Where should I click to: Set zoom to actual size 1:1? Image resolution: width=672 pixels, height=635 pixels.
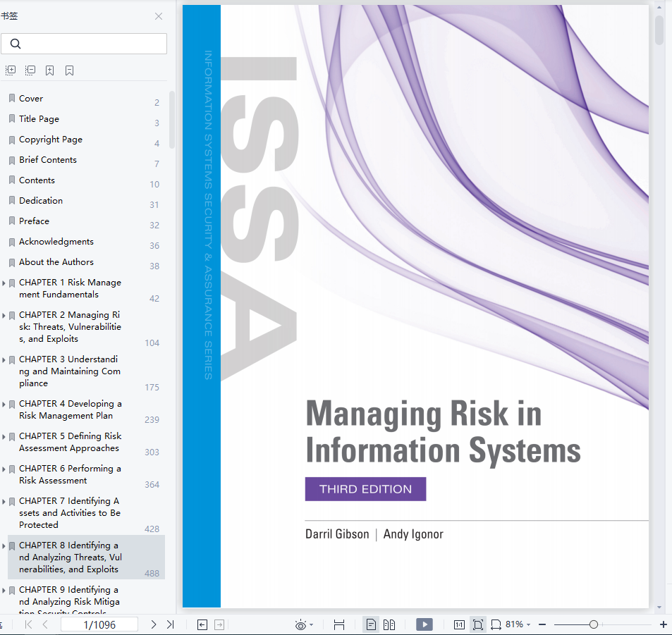pos(460,624)
